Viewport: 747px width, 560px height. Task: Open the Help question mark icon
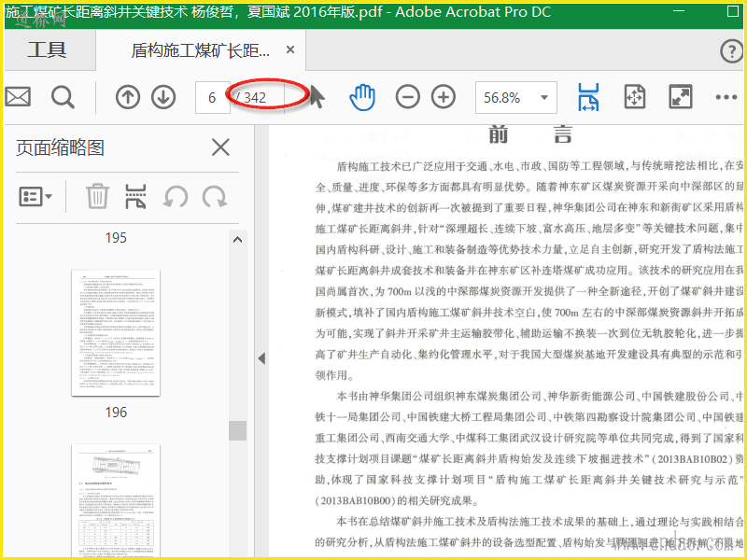[731, 50]
